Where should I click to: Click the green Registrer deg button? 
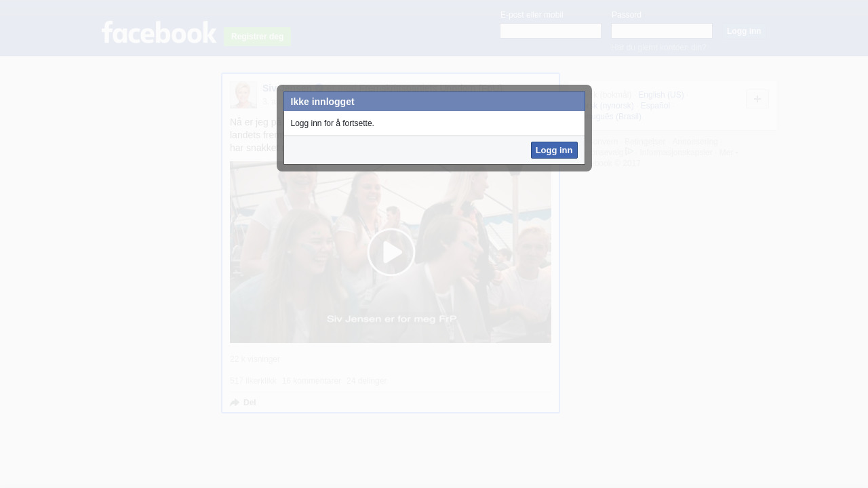click(257, 37)
